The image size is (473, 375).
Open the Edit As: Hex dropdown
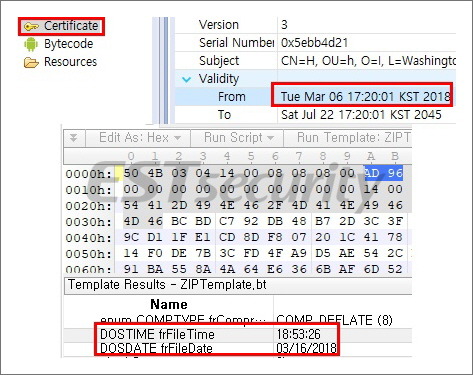coord(140,138)
